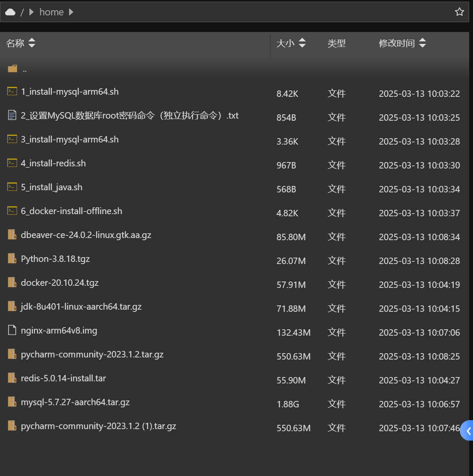Screen dimensions: 473x476
Task: Select the redis-5.0.14-install.tar archive icon
Action: [x=12, y=377]
